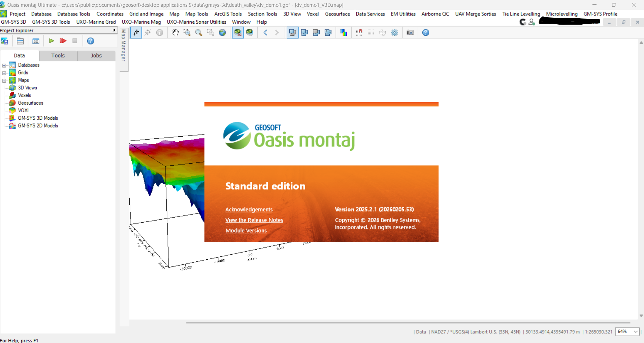This screenshot has height=343, width=644.
Task: Select GM-SYS 3D Models item
Action: [x=38, y=118]
